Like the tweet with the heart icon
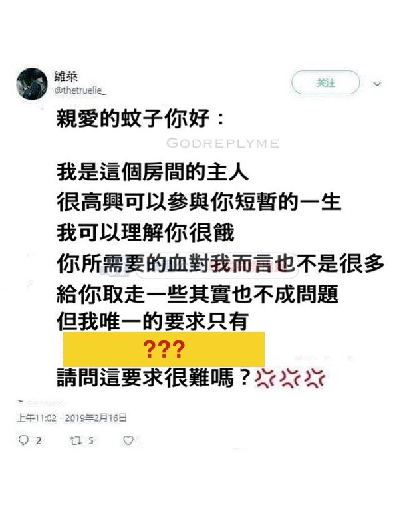This screenshot has height=532, width=399. (x=128, y=440)
